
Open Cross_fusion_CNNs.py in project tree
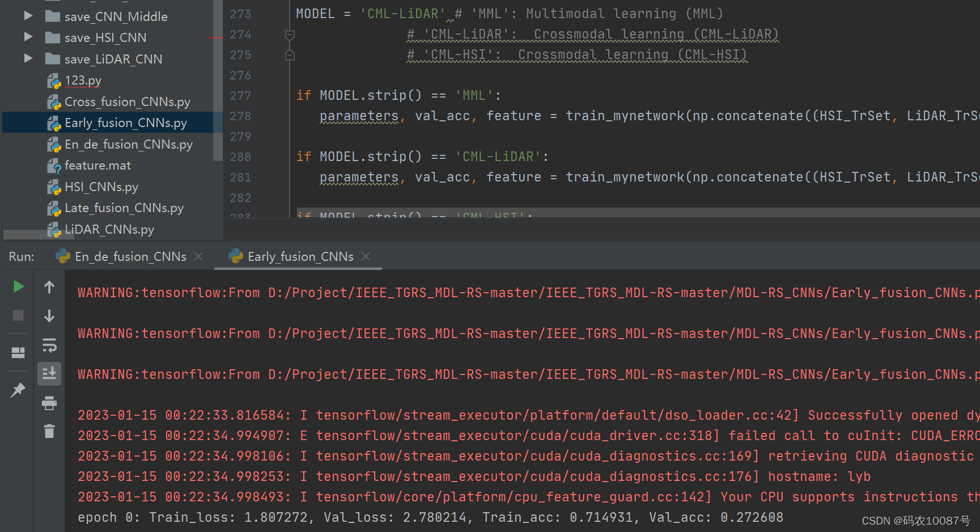point(128,102)
